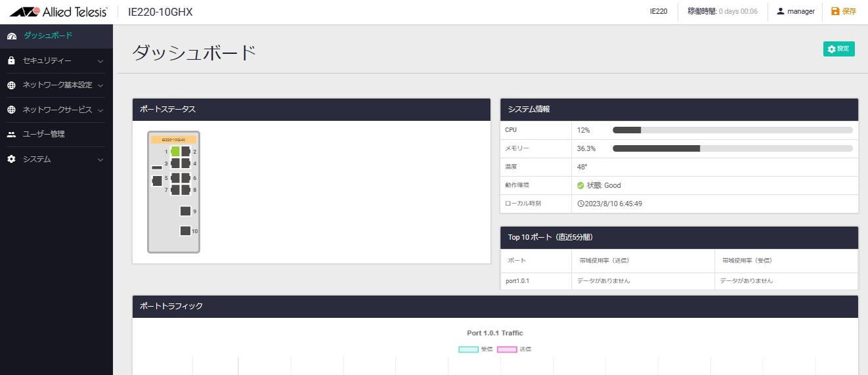
Task: Click the 保存 save button
Action: [x=844, y=12]
